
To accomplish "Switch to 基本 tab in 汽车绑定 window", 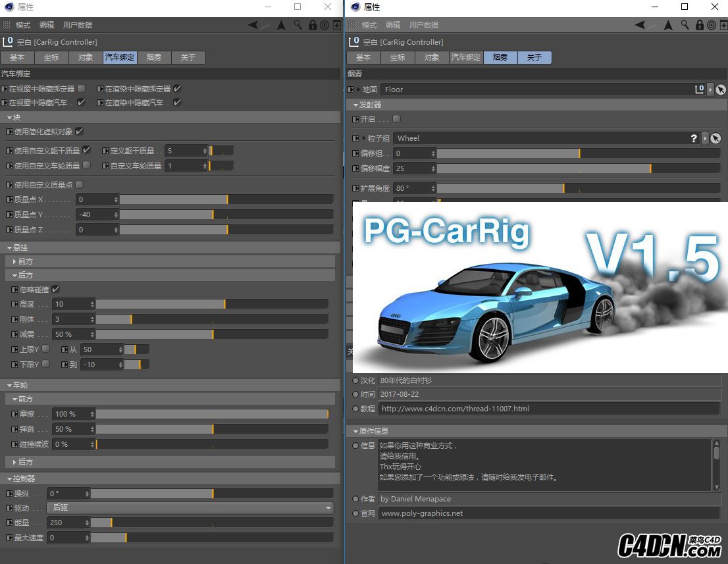I will point(17,57).
